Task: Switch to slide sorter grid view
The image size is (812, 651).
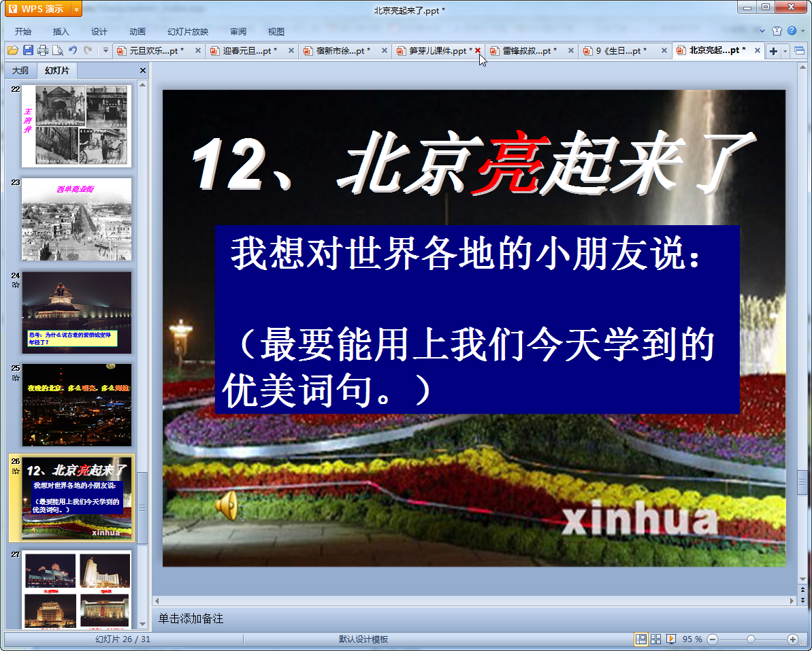Action: [x=655, y=639]
